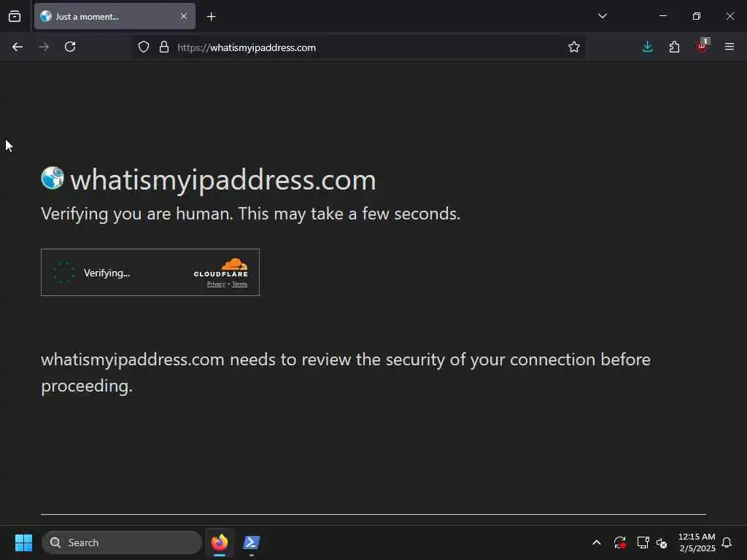Restore down the Firefox window
This screenshot has height=560, width=747.
[x=696, y=16]
